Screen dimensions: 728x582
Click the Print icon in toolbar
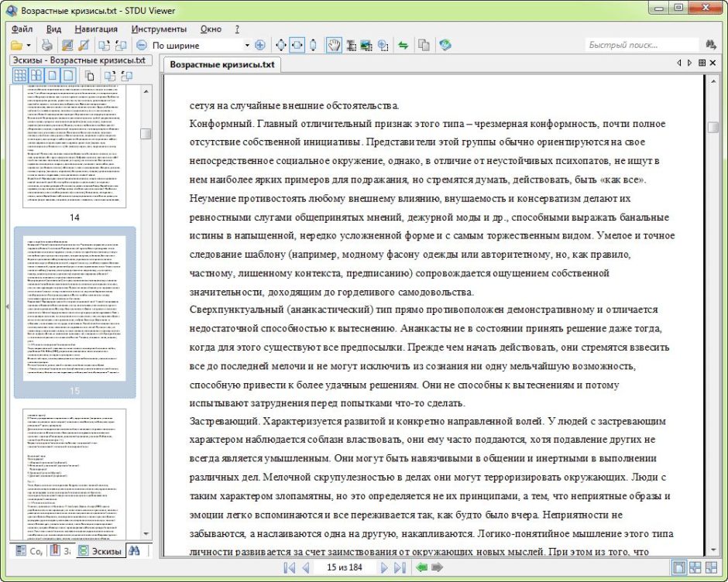(x=47, y=46)
